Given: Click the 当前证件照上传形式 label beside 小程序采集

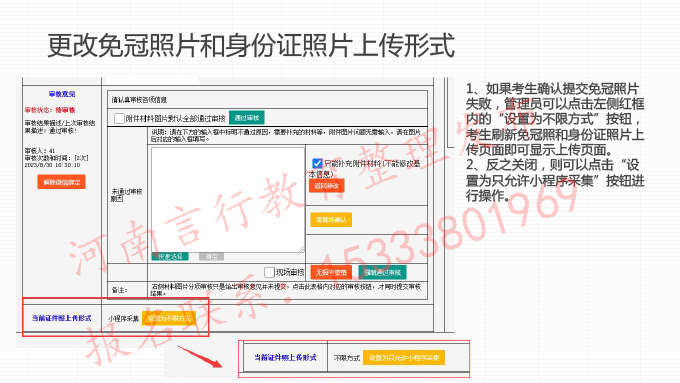Looking at the screenshot, I should coord(62,318).
